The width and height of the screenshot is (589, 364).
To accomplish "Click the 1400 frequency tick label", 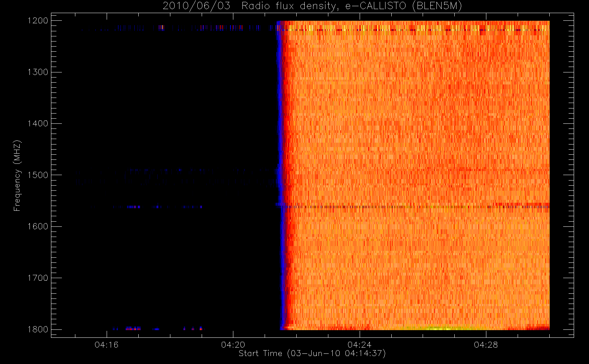I will 38,124.
